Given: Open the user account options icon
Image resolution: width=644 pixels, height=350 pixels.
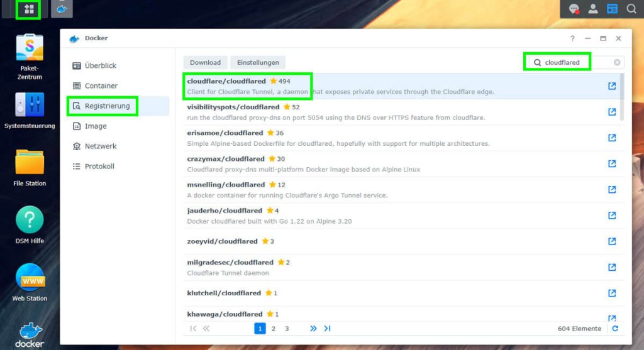Looking at the screenshot, I should [x=592, y=9].
